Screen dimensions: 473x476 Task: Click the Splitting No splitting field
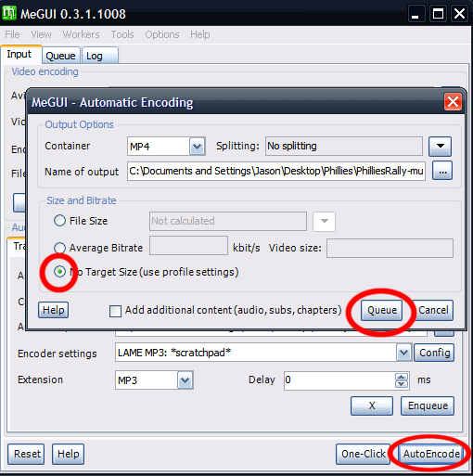(x=344, y=146)
